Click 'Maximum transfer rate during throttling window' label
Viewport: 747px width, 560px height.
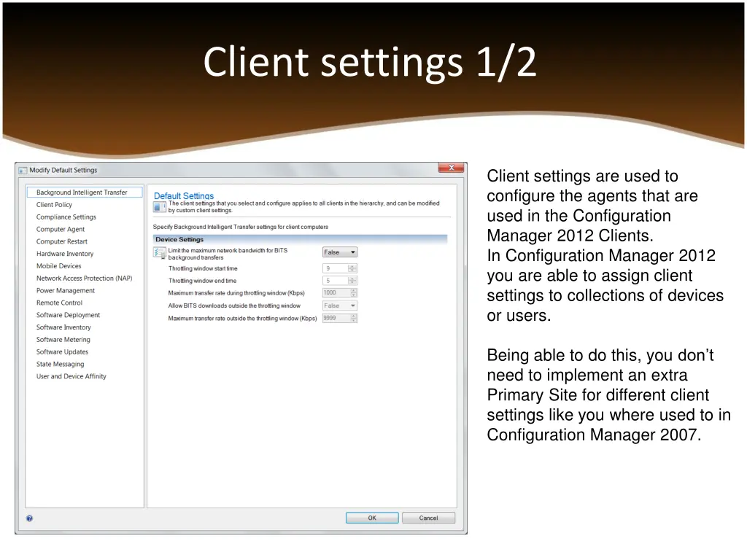236,293
